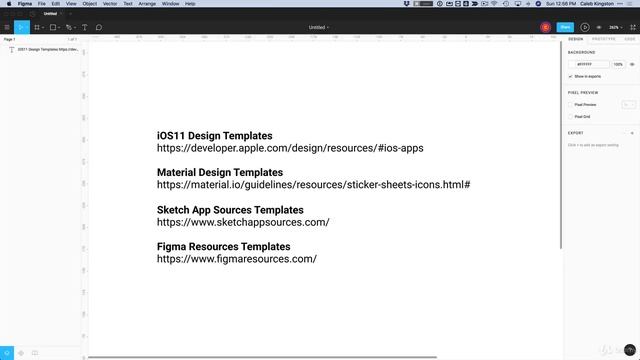The image size is (640, 360).
Task: Click the Figma Resources Templates heading
Action: (224, 247)
